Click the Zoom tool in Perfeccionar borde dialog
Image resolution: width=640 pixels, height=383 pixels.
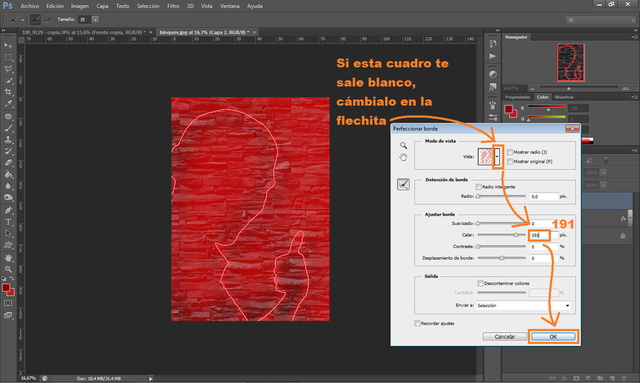[x=403, y=145]
